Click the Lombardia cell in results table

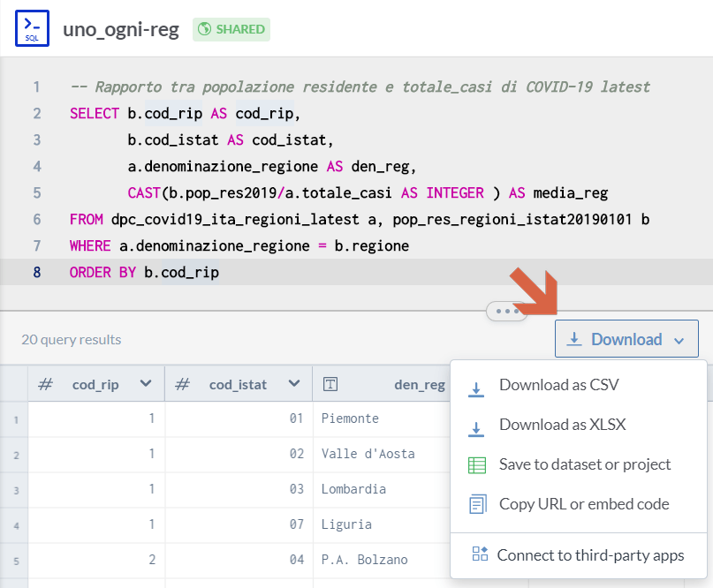353,489
